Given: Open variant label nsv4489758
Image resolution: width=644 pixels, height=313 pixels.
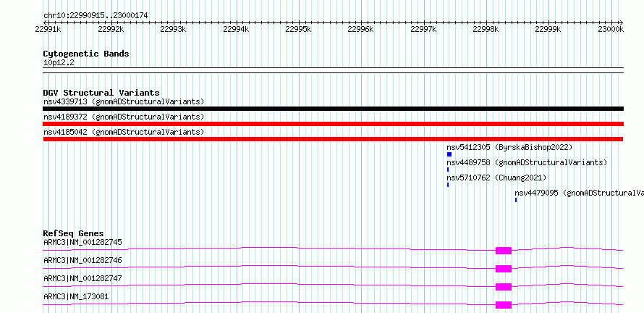Looking at the screenshot, I should [527, 162].
